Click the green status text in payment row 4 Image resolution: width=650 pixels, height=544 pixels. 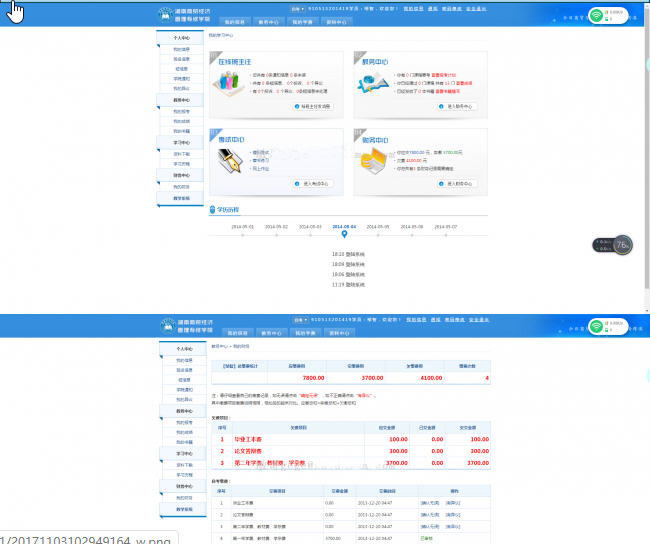426,538
